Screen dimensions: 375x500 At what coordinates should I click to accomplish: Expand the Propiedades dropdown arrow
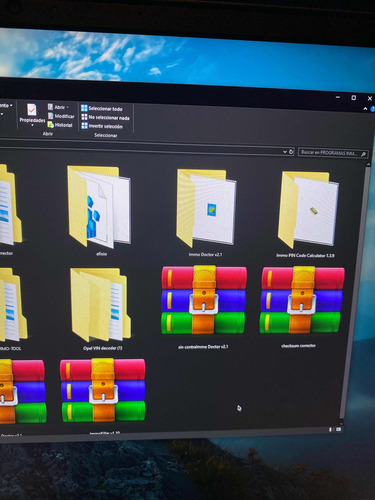[x=32, y=126]
